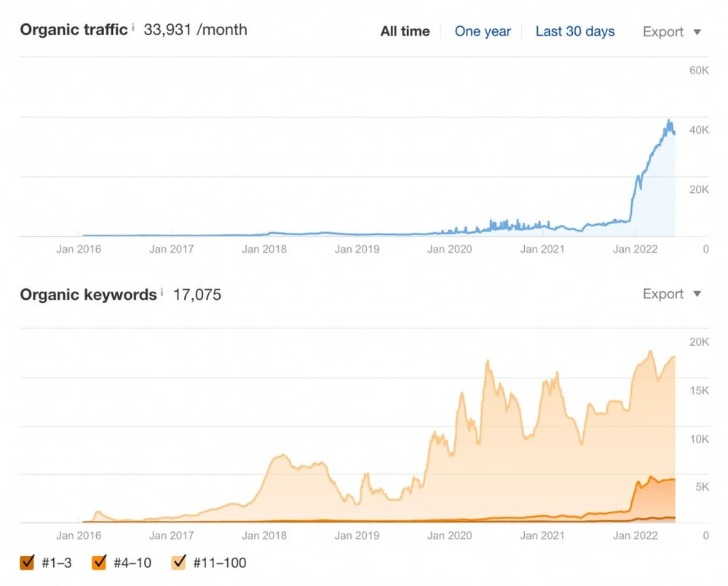Screen dimensions: 728x586
Task: Click the 2022 peak on the traffic chart
Action: tap(668, 120)
